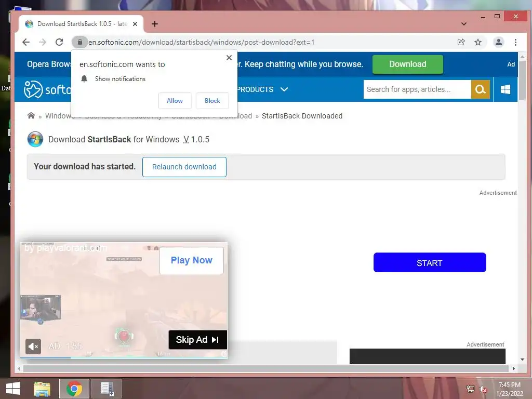This screenshot has width=532, height=399.
Task: Reload the page with the refresh icon
Action: tap(59, 42)
